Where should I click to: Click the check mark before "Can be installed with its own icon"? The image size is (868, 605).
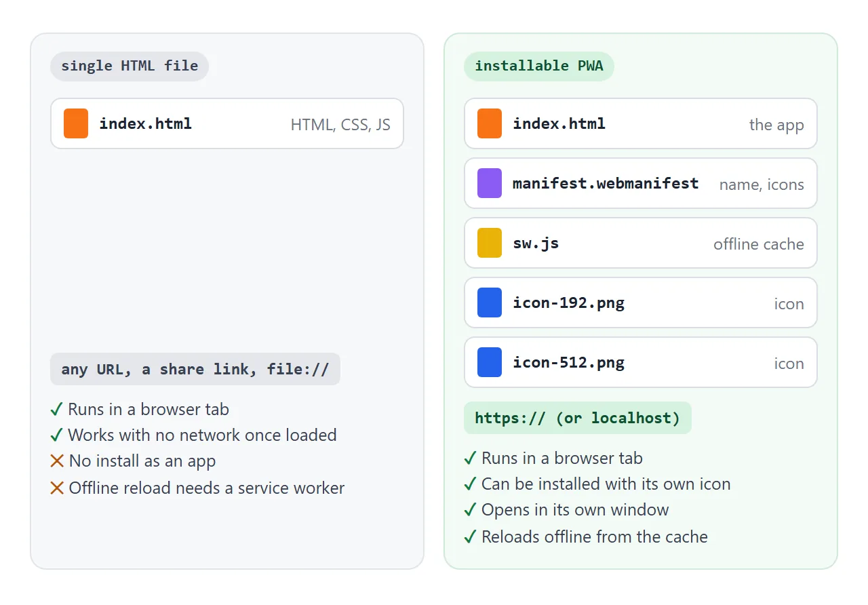471,484
